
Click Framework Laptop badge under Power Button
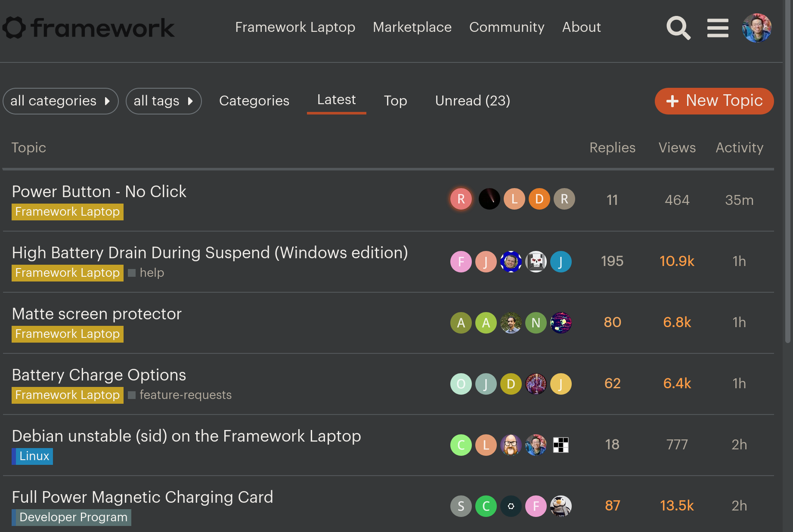tap(68, 212)
